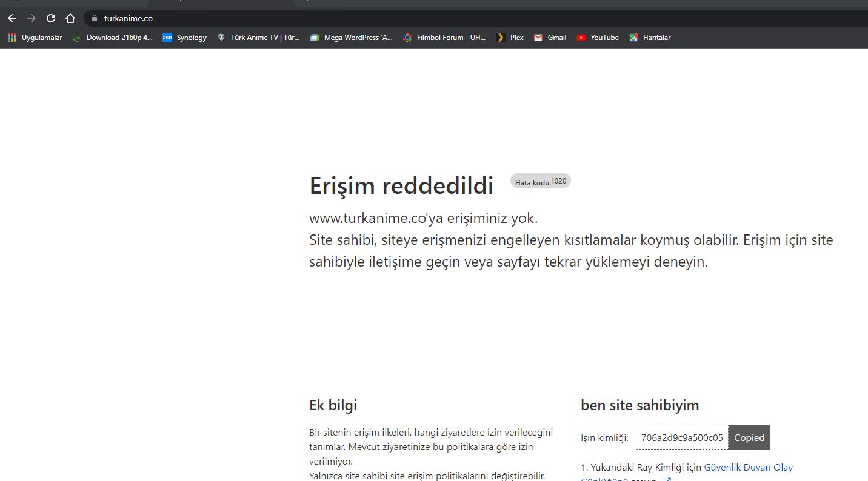
Task: Open the Gmail bookmark
Action: click(550, 38)
